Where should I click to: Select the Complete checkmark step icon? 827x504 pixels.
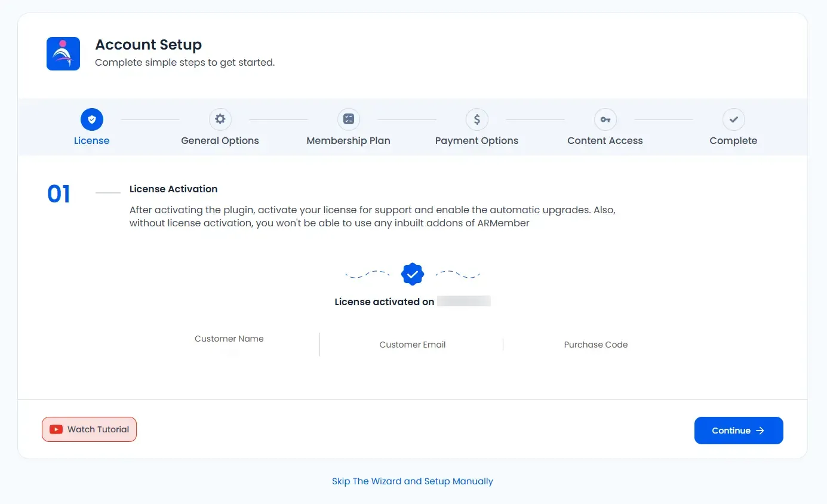[733, 119]
